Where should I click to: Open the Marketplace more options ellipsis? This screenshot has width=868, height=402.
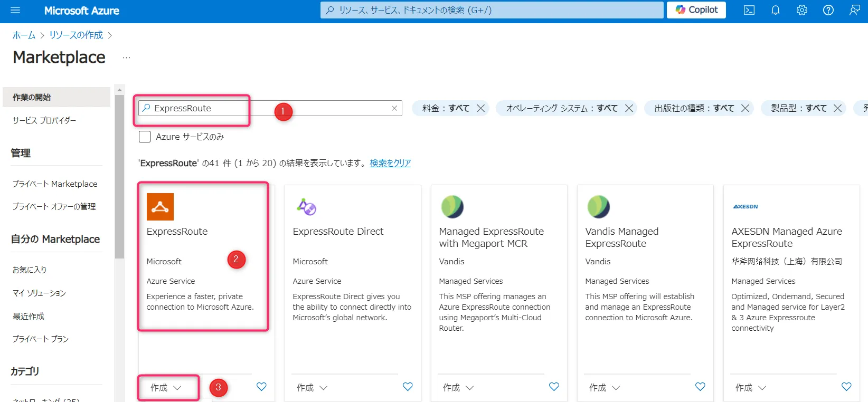click(126, 58)
